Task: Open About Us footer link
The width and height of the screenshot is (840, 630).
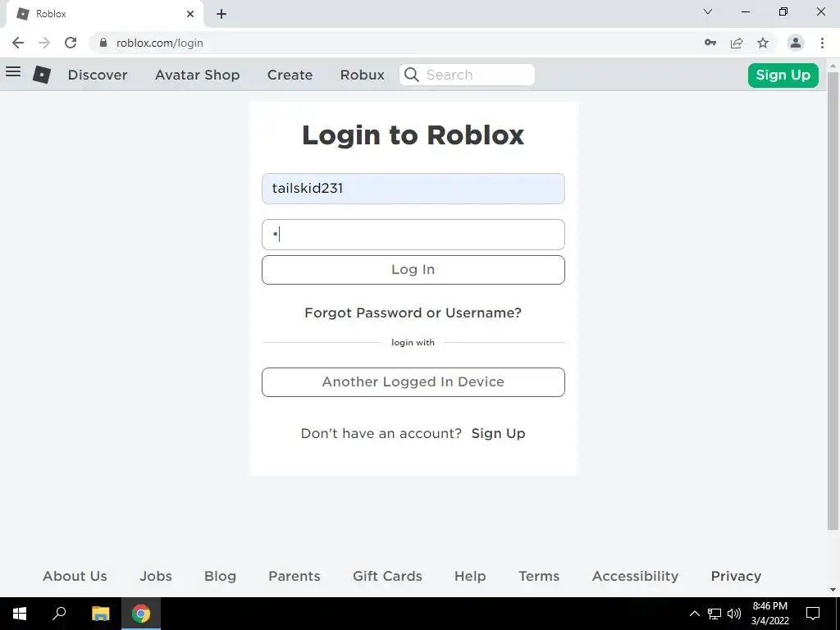Action: click(x=75, y=576)
